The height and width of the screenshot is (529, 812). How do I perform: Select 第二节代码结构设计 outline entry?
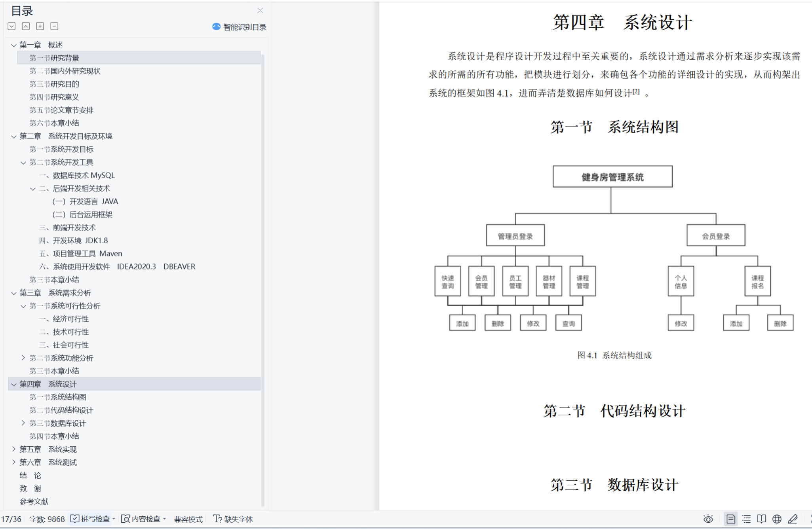[x=61, y=410]
